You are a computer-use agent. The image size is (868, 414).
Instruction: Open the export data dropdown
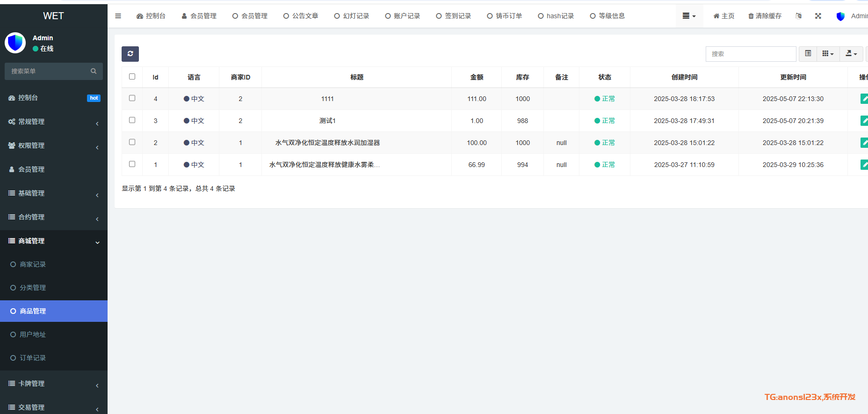point(851,54)
